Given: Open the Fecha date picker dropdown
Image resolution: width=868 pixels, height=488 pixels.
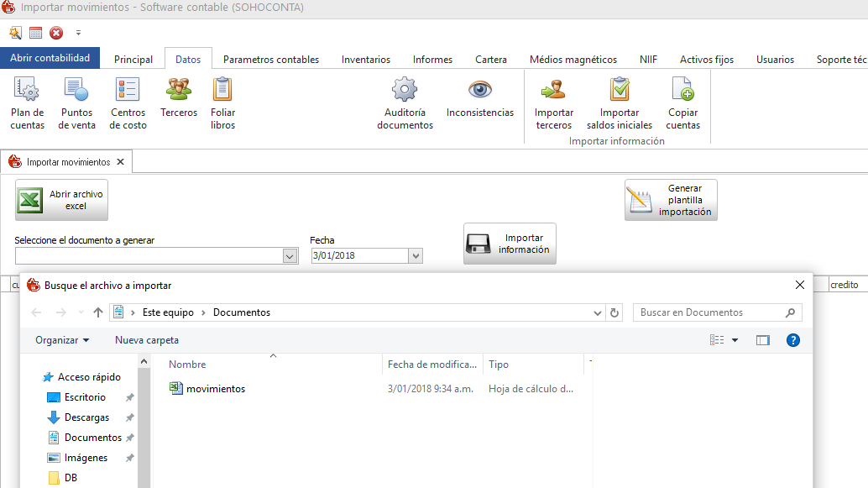Looking at the screenshot, I should (x=415, y=256).
